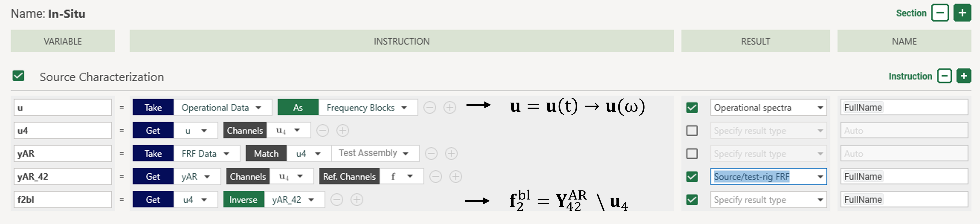Expand the Frequency Blocks dropdown

(x=368, y=108)
